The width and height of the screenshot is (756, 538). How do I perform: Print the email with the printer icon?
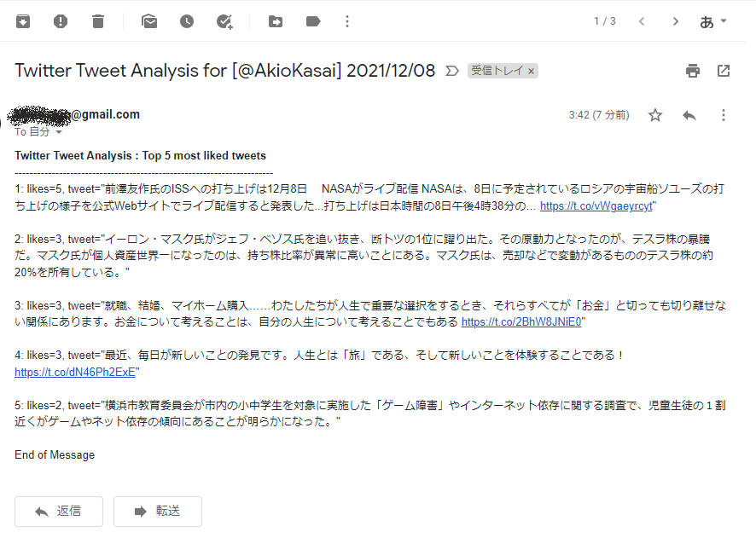693,71
